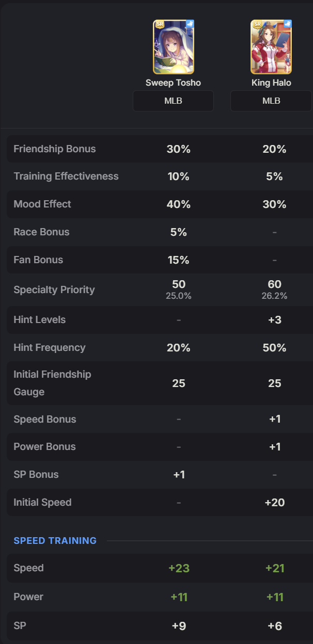Viewport: 313px width, 644px height.
Task: Open the MLB dropdown under King Halo
Action: coord(271,101)
